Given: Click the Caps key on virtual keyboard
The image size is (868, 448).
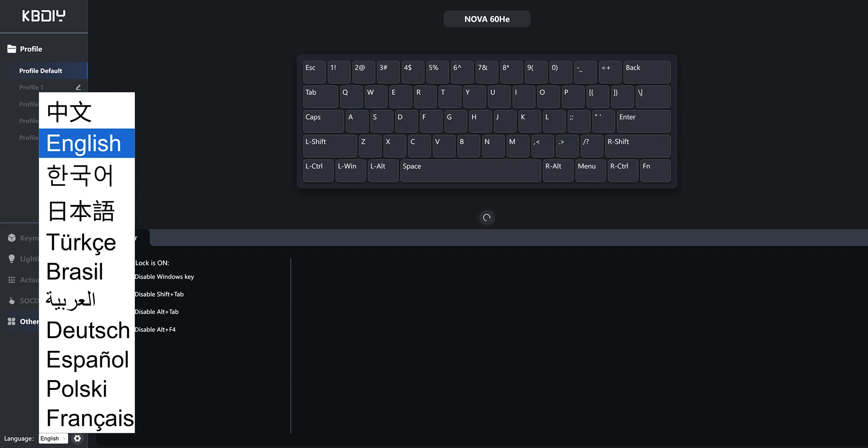Looking at the screenshot, I should tap(323, 122).
